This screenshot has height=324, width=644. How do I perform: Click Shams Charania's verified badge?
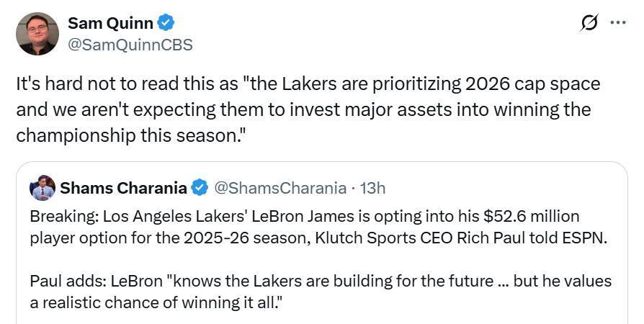click(x=200, y=188)
